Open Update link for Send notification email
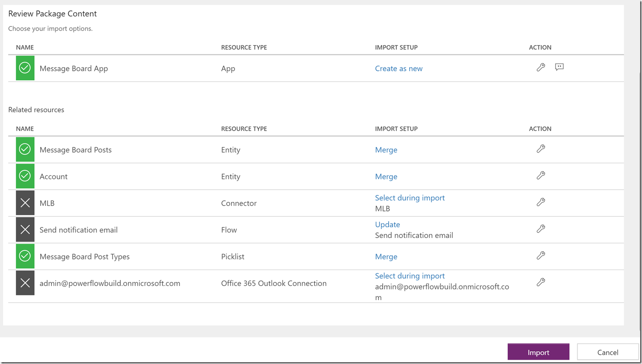This screenshot has height=364, width=642. [x=387, y=224]
